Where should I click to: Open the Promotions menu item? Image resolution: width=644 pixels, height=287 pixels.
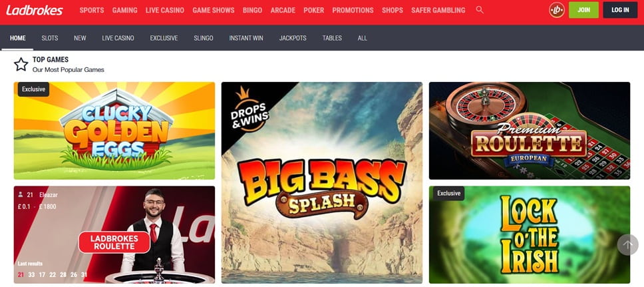pos(353,10)
